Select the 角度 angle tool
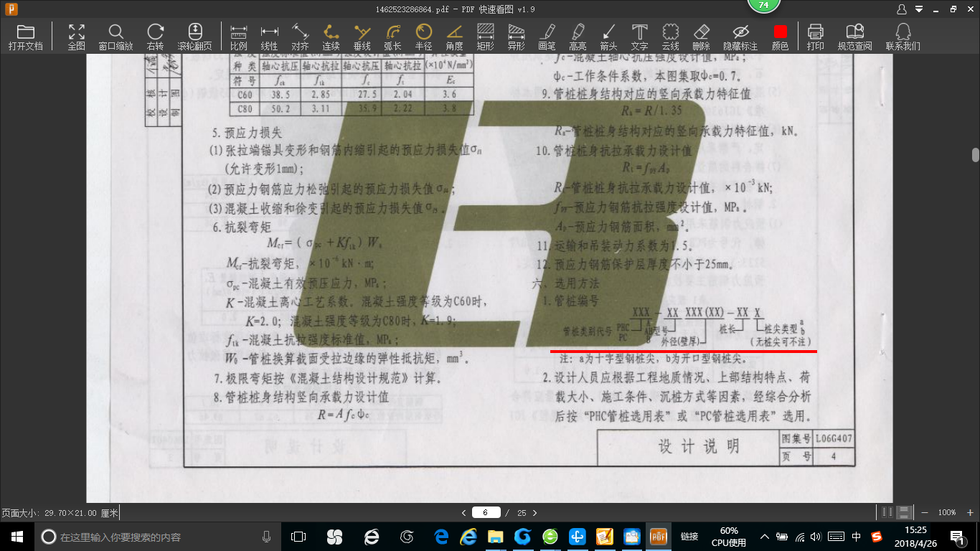Viewport: 980px width, 551px height. [454, 37]
